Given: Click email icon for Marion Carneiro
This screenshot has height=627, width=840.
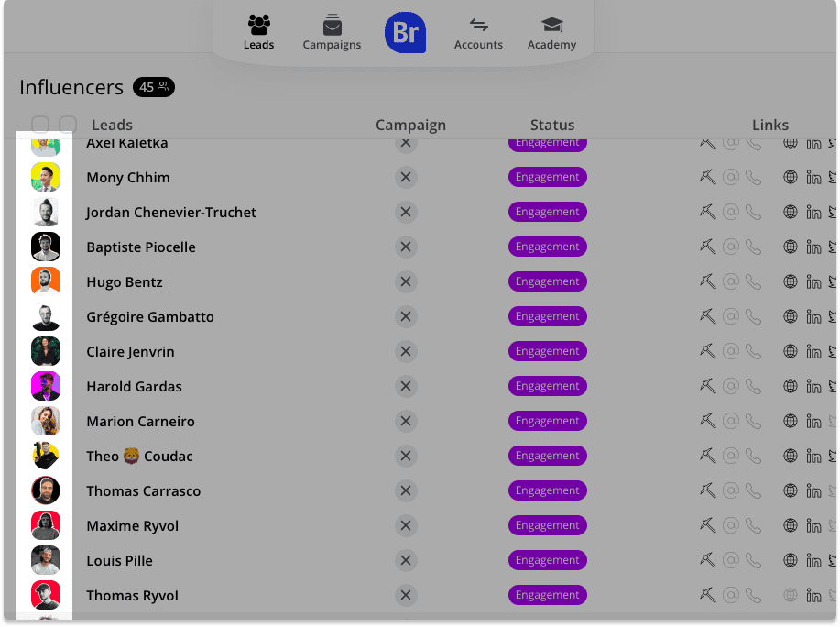Looking at the screenshot, I should coord(731,422).
